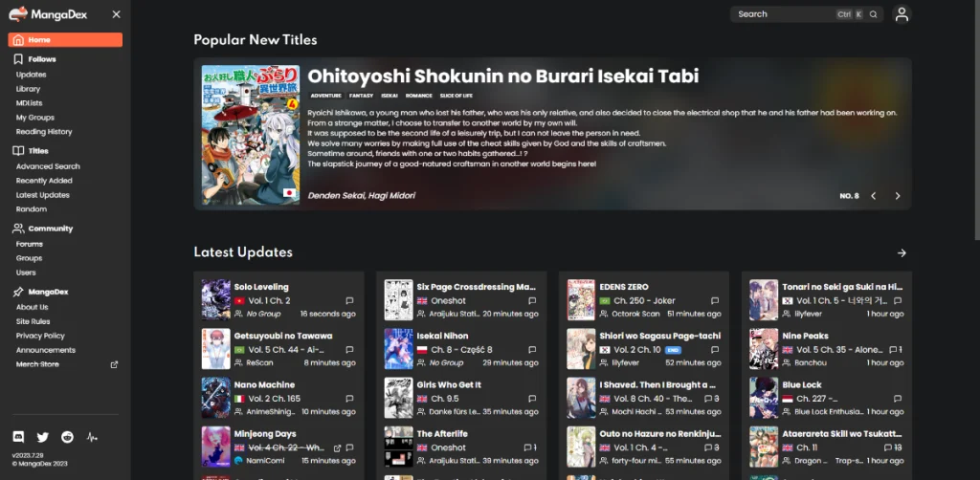Open Nano Machine title

point(264,384)
